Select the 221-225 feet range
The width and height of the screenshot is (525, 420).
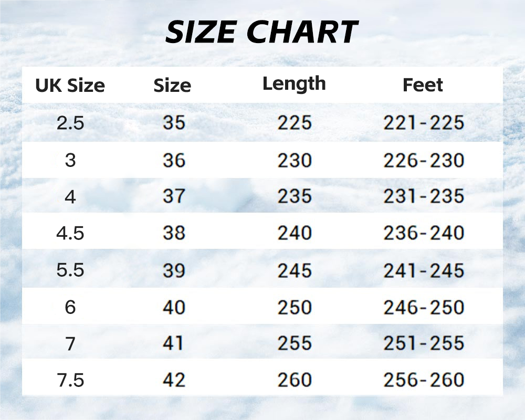pos(424,122)
